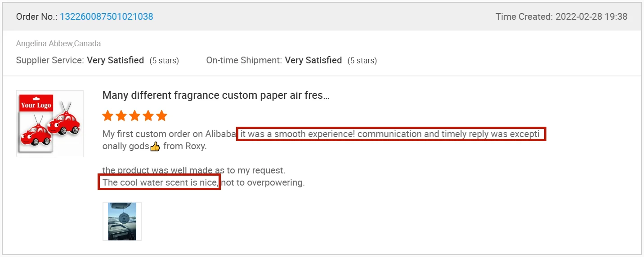Open order number 132260087501021038 link

tap(106, 17)
